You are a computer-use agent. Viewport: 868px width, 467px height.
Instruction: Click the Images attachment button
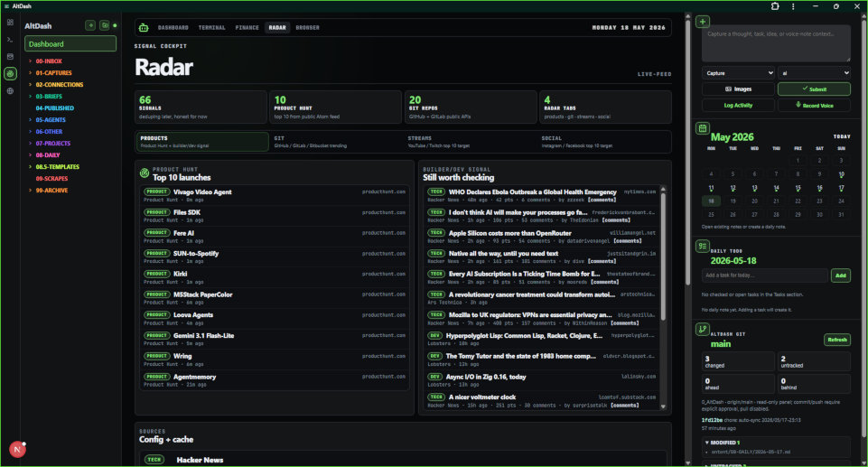click(x=738, y=89)
